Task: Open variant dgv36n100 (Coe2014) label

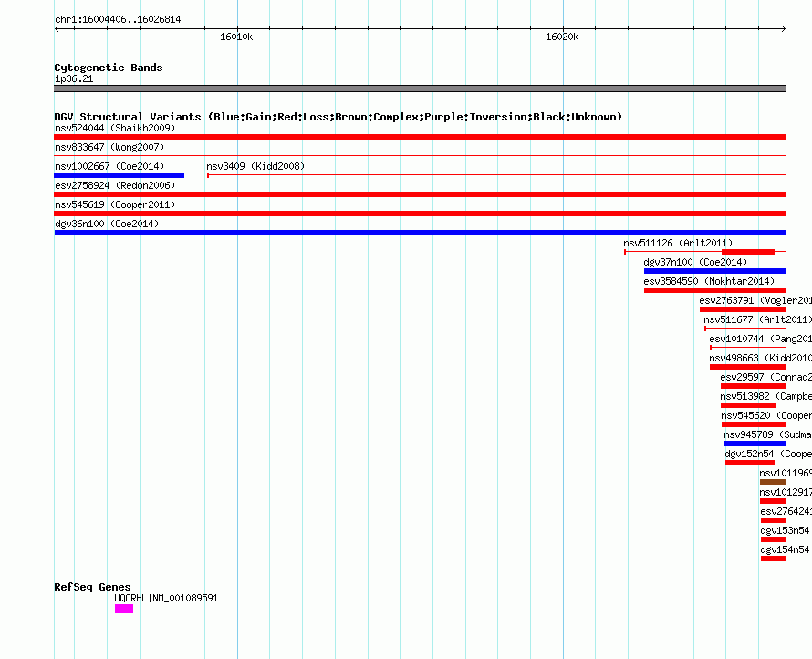Action: (x=107, y=224)
